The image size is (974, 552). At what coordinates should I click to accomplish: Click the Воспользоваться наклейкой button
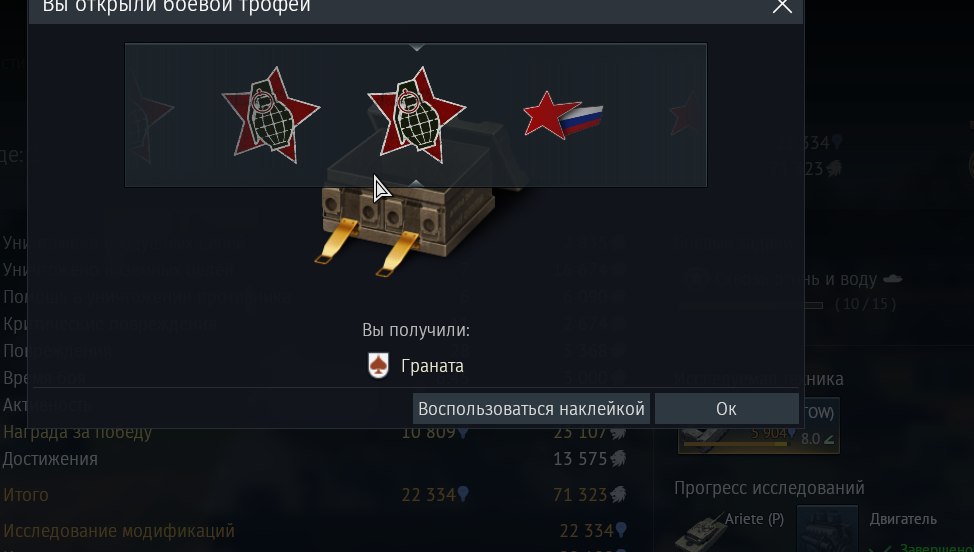click(531, 409)
